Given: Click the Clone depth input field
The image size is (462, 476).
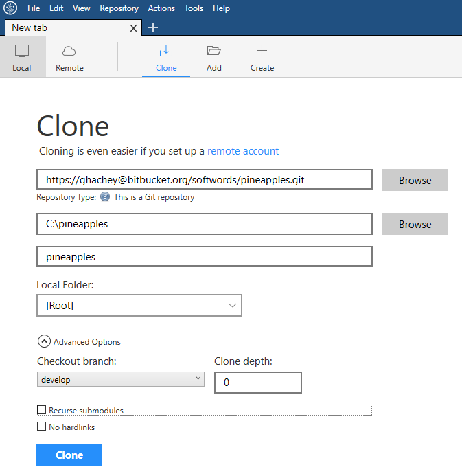Looking at the screenshot, I should coord(257,383).
